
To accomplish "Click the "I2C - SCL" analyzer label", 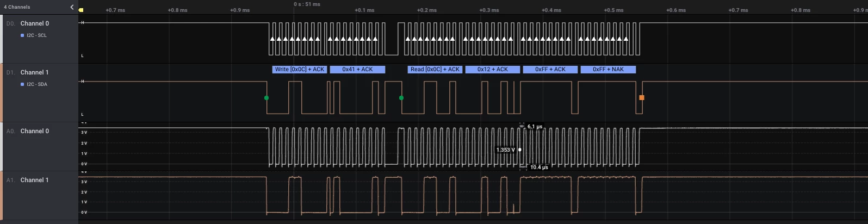I will [x=36, y=35].
